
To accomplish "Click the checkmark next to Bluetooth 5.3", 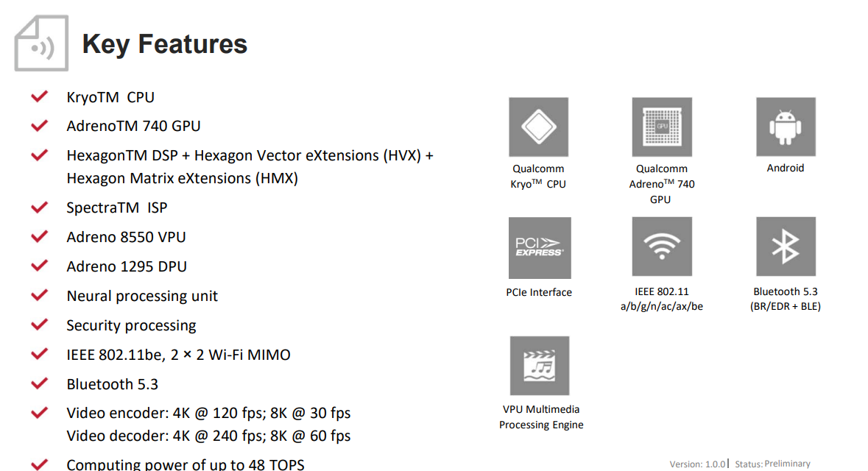I will [x=39, y=383].
